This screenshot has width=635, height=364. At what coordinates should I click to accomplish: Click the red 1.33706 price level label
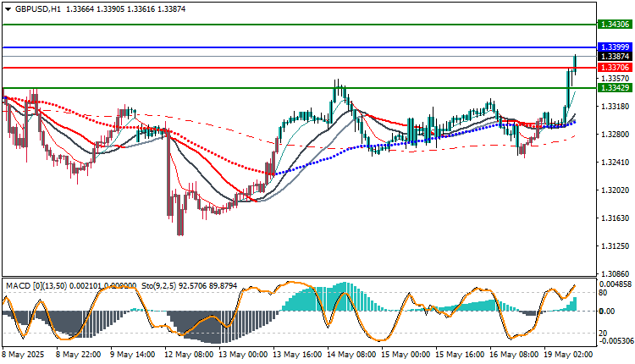[x=615, y=68]
